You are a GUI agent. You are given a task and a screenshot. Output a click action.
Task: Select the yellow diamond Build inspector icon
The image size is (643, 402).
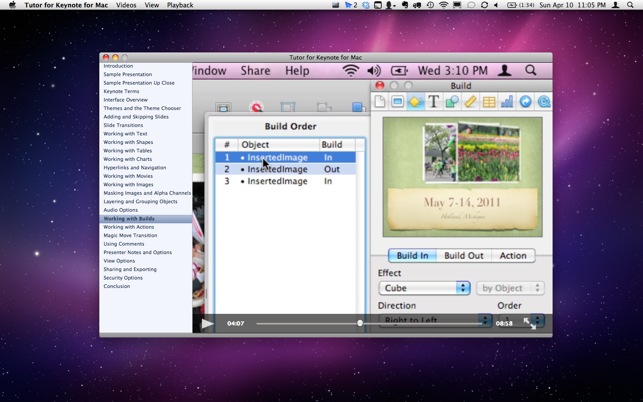click(415, 102)
